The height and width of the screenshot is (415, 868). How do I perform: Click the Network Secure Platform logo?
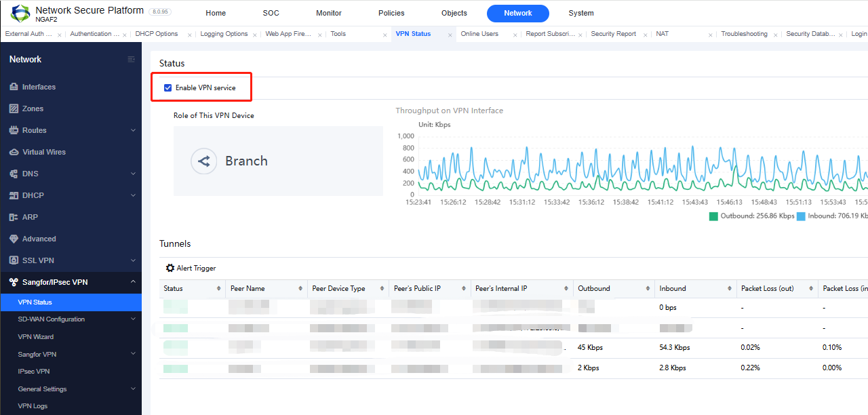pyautogui.click(x=20, y=12)
